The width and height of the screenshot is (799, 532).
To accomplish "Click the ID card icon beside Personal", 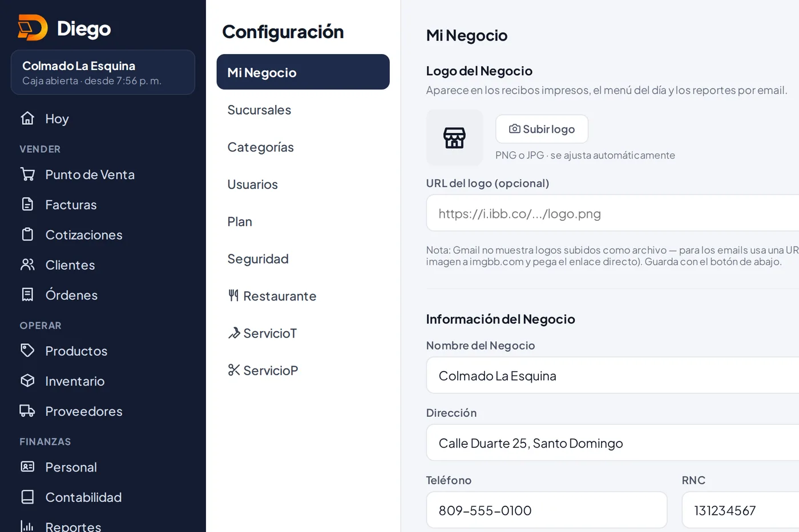I will 27,466.
